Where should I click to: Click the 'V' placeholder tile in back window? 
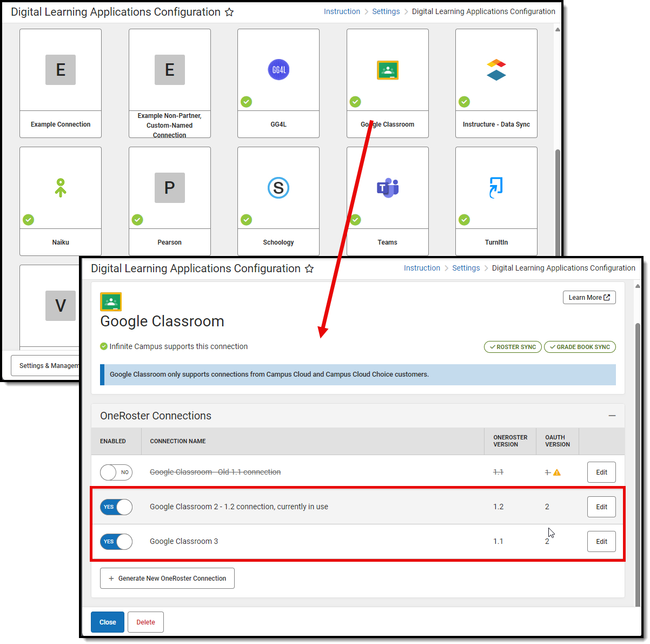(61, 306)
